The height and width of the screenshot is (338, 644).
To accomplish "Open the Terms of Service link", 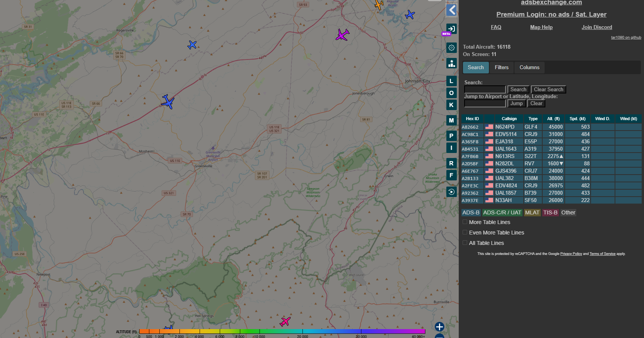I will coord(602,254).
